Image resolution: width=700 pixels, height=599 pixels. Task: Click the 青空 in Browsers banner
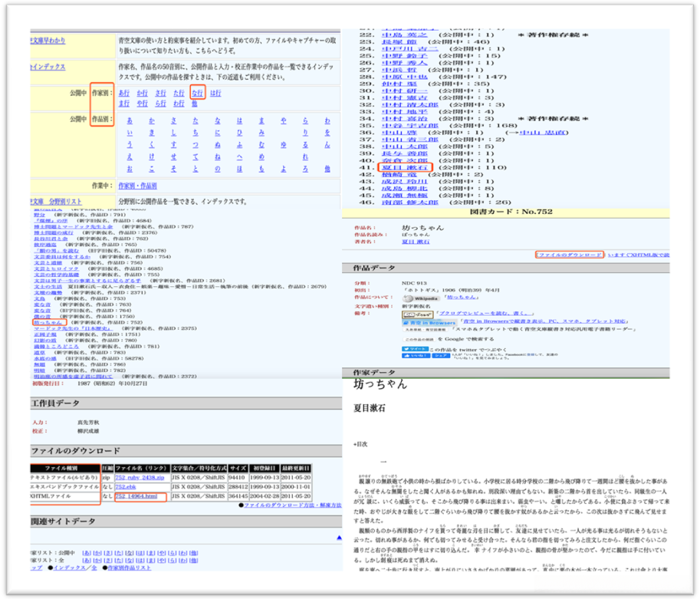point(429,322)
